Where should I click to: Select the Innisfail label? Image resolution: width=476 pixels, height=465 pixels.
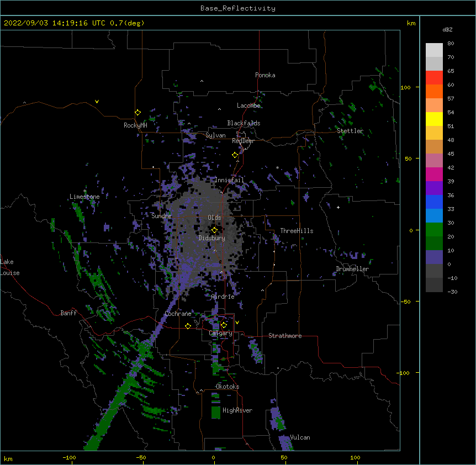229,180
